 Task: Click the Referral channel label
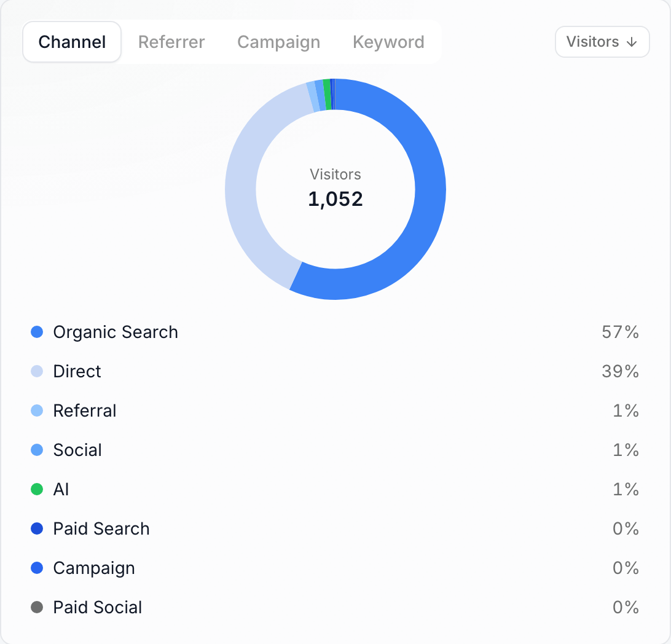[85, 410]
